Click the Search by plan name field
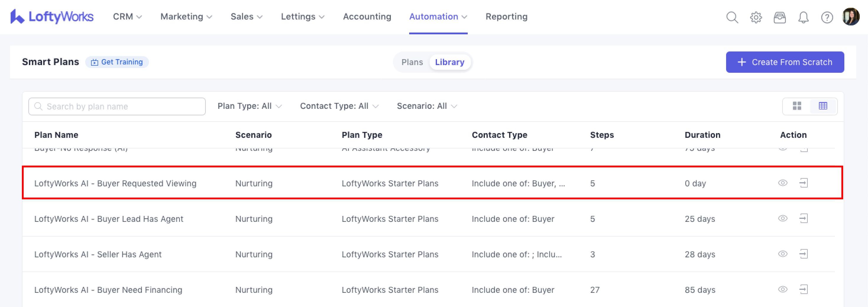 click(117, 106)
